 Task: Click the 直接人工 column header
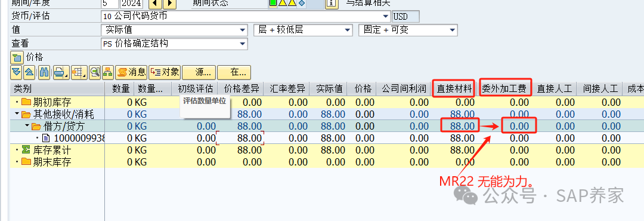click(x=555, y=88)
